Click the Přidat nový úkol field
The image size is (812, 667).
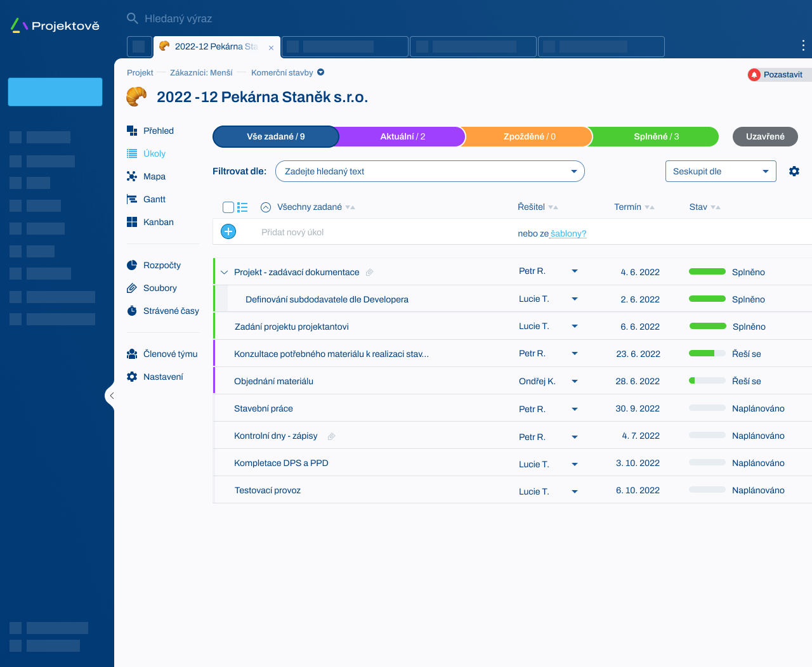pos(292,232)
